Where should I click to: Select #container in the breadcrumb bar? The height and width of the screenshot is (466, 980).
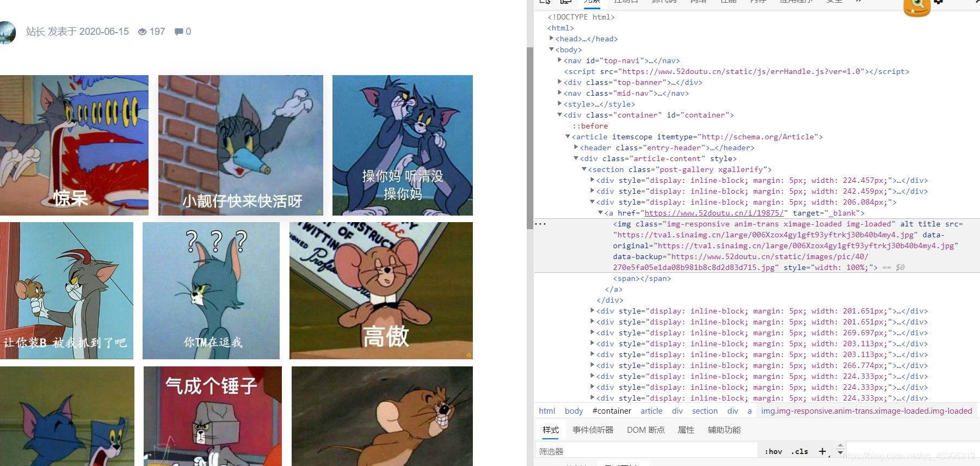(612, 411)
